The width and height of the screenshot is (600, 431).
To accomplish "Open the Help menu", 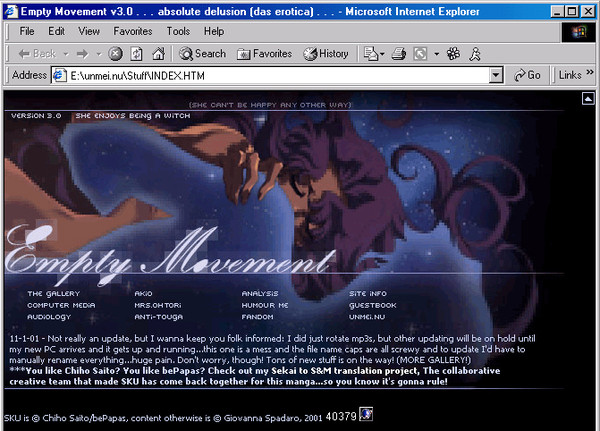I will point(214,31).
